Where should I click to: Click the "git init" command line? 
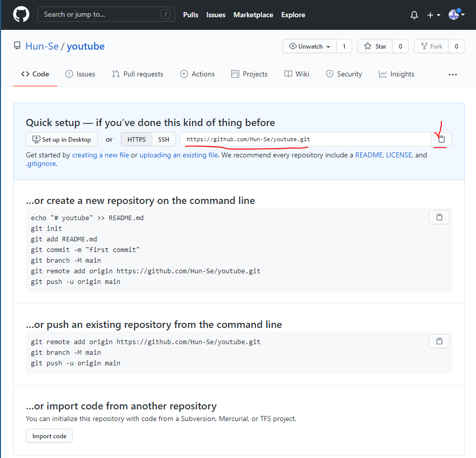47,228
